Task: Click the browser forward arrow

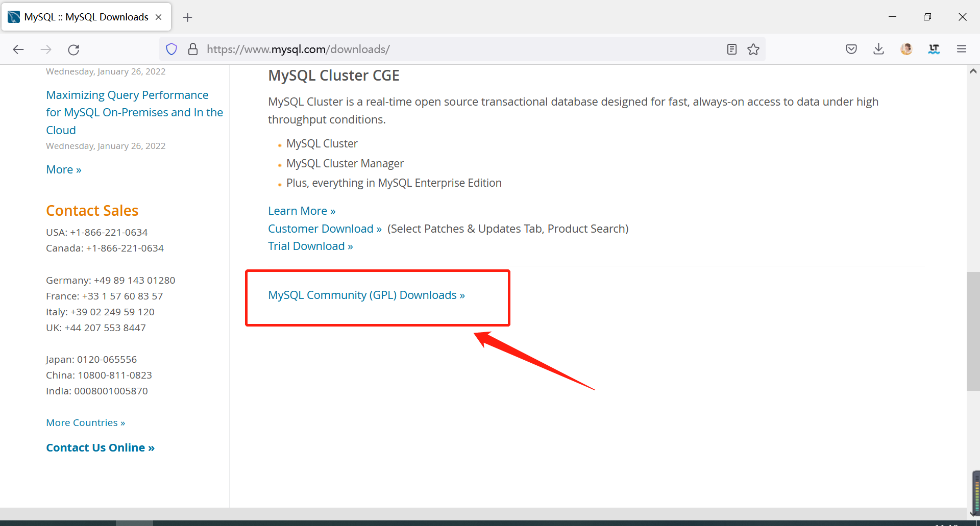Action: [x=46, y=49]
